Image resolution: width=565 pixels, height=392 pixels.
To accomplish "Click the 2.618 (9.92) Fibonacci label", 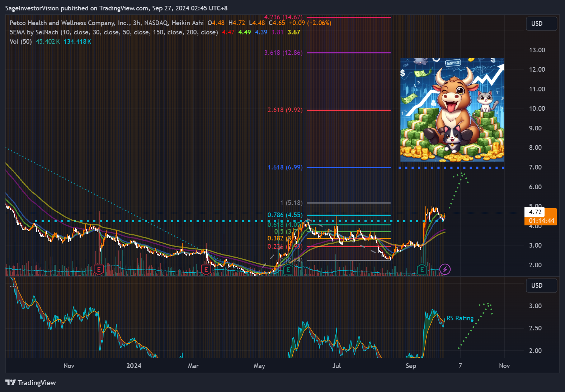I will (285, 110).
